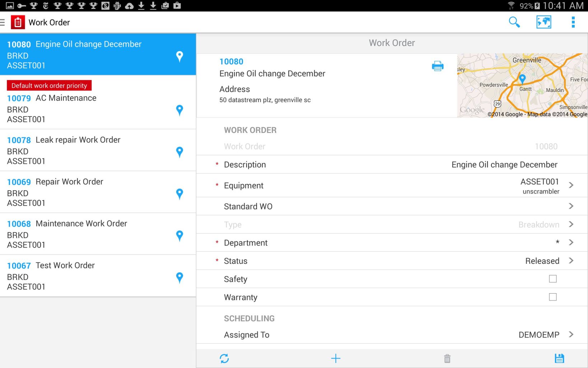Add a new work order with plus icon
Viewport: 588px width, 368px height.
click(336, 358)
